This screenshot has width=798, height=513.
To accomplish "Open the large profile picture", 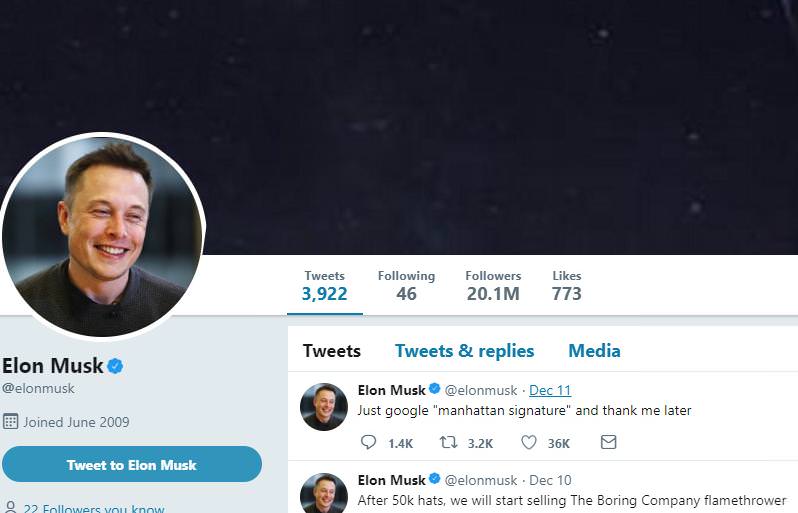I will click(x=102, y=235).
